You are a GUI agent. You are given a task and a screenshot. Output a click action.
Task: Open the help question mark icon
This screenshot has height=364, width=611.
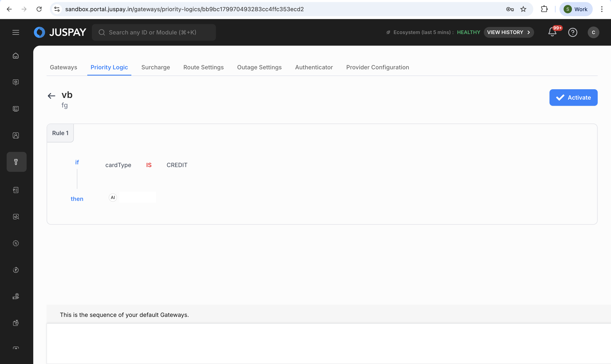coord(572,32)
